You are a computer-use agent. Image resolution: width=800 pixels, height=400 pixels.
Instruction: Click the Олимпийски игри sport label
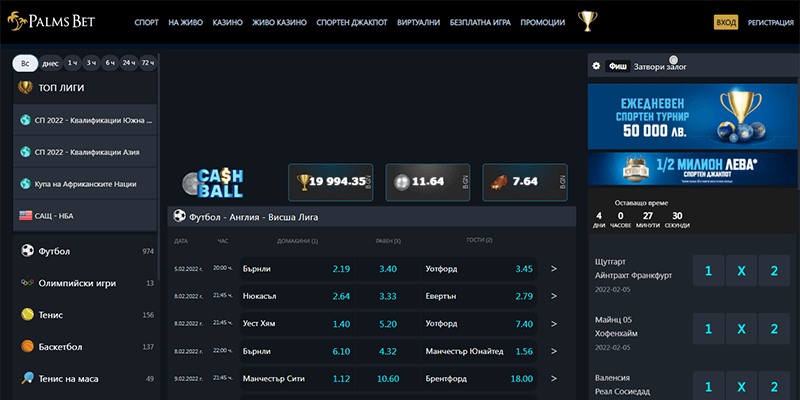tap(77, 283)
